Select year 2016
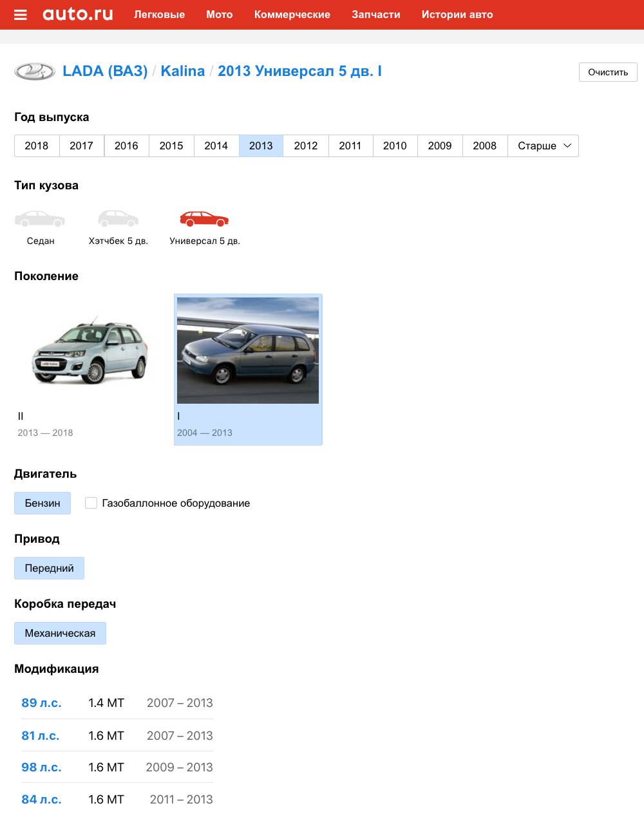Screen dimensions: 644x828 [126, 146]
